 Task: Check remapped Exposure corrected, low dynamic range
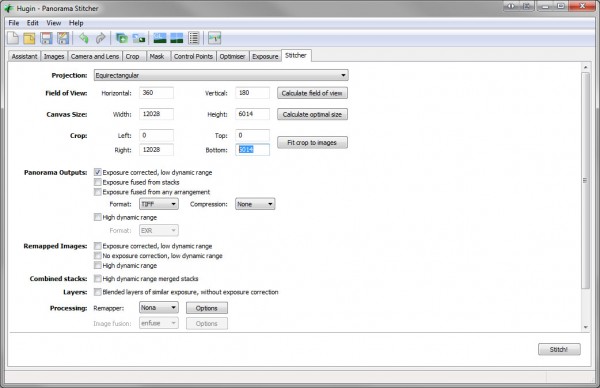98,246
